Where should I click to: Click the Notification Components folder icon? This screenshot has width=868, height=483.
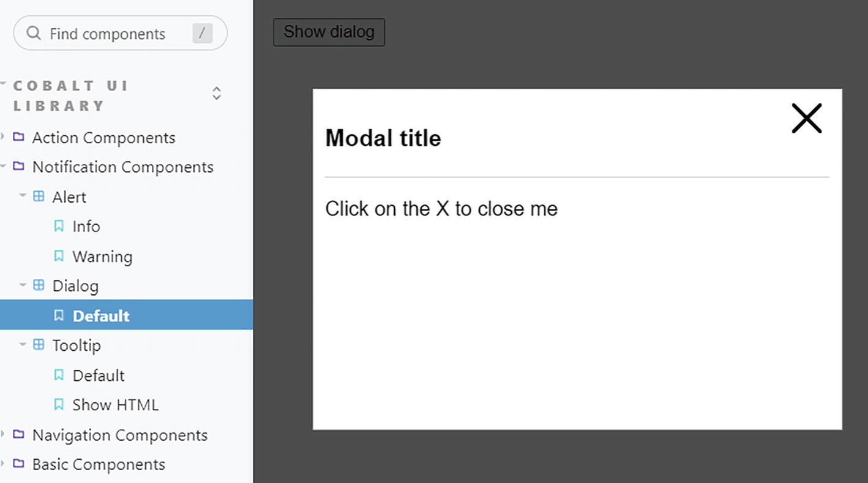pyautogui.click(x=19, y=166)
